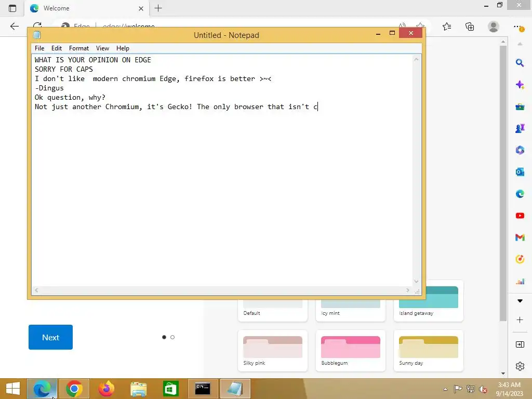
Task: Open Windows Start button
Action: 13,389
